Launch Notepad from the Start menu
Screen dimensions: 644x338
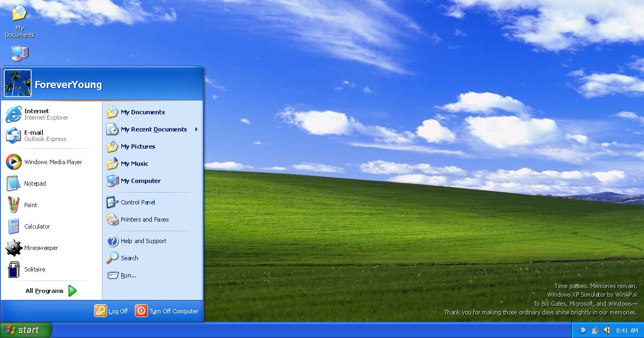tap(51, 183)
